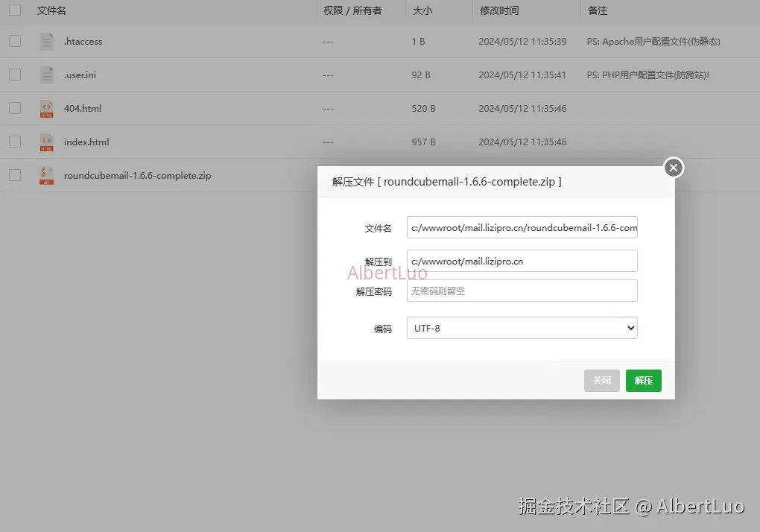Click the PHP用户配置文件 remark text

pos(647,75)
